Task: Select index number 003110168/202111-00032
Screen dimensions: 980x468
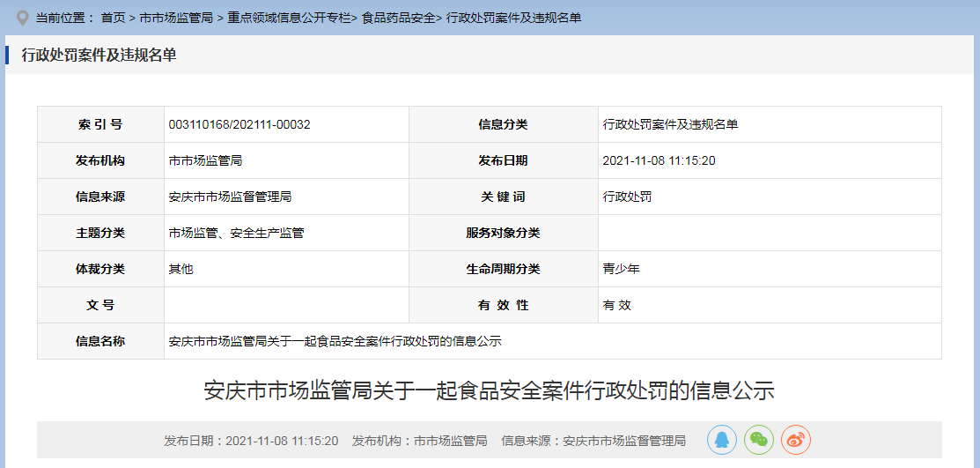Action: 239,124
